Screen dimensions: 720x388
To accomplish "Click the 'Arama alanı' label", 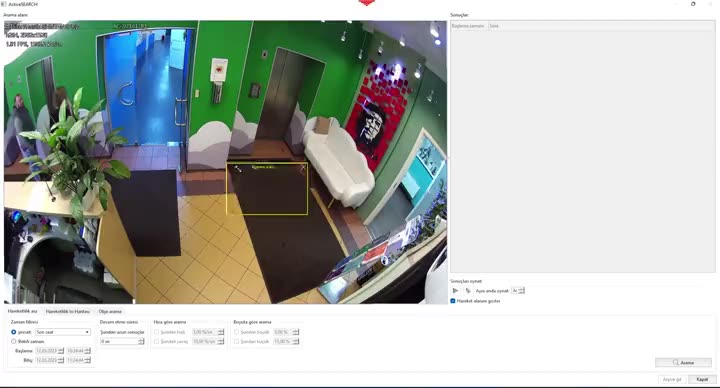I will point(16,15).
